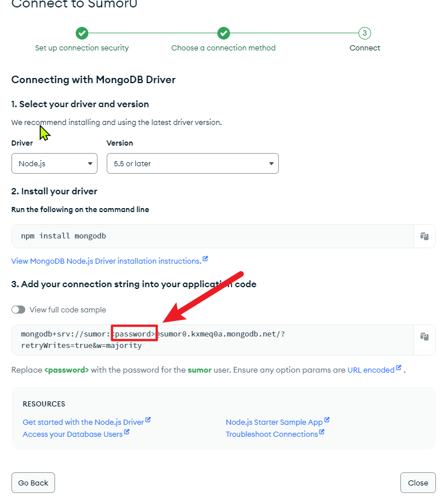Open Get started with the Node.js Driver

86,422
